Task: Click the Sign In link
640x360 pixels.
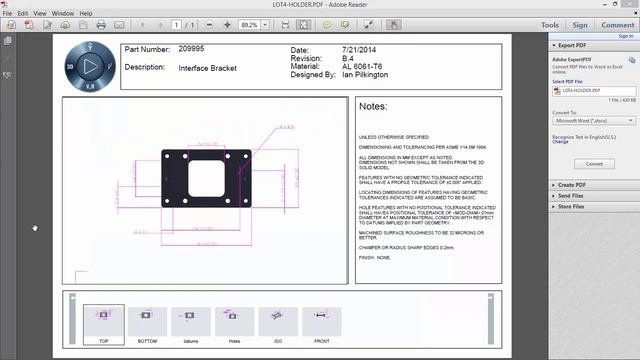Action: 625,36
